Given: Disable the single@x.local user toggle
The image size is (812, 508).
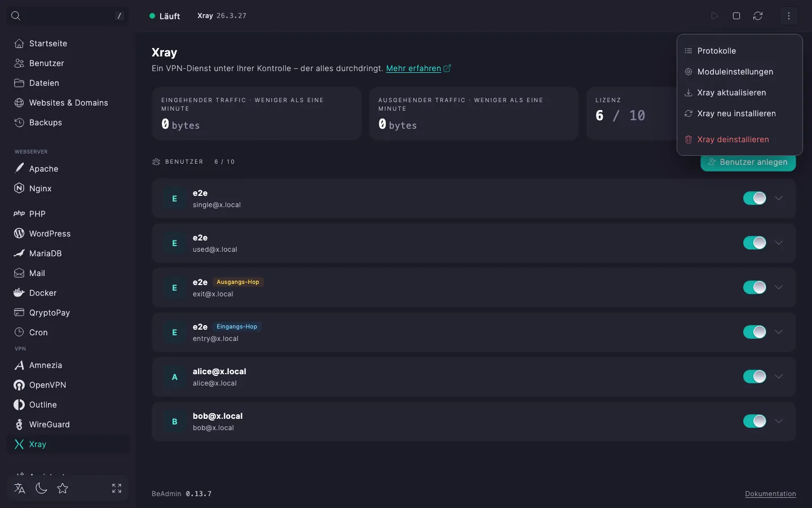Looking at the screenshot, I should point(754,198).
